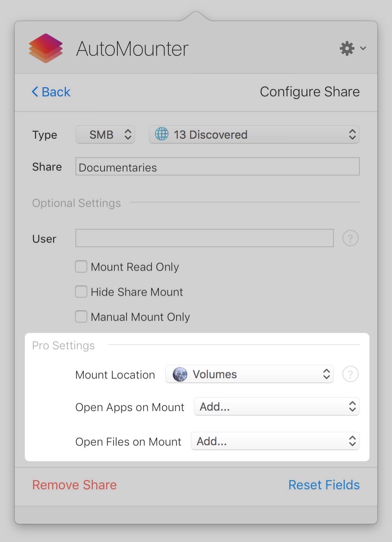Click the Share field containing Documentaries
Image resolution: width=392 pixels, height=542 pixels.
point(217,167)
